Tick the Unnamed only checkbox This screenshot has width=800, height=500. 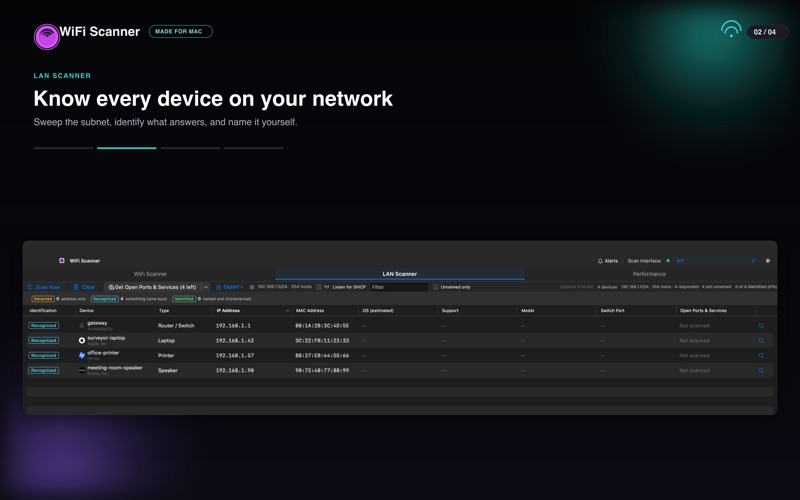tap(436, 287)
